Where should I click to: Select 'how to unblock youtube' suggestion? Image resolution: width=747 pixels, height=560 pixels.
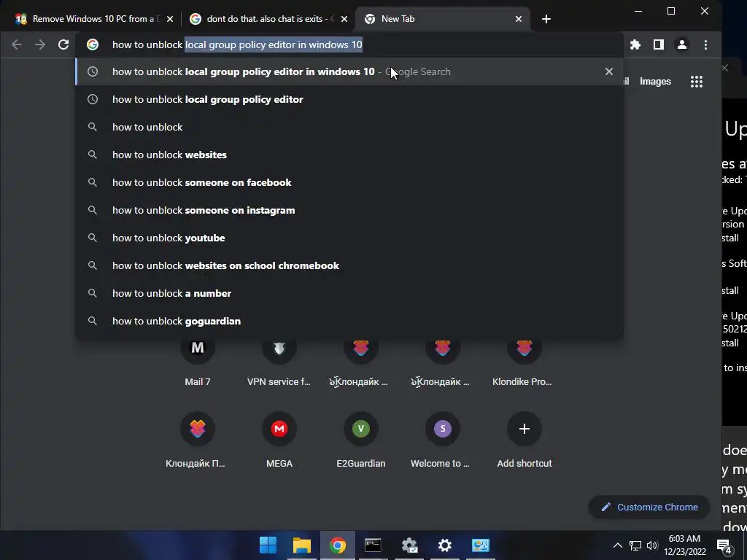(349, 238)
